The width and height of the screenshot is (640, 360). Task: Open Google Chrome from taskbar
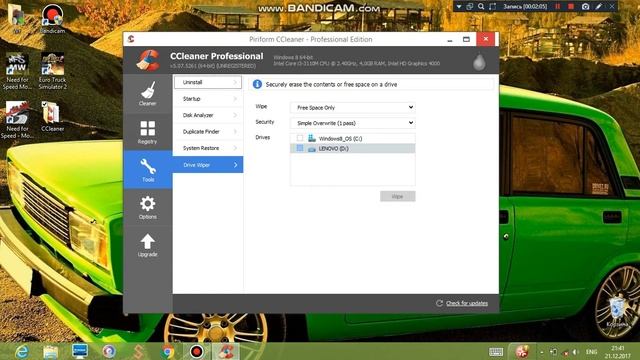click(x=167, y=351)
